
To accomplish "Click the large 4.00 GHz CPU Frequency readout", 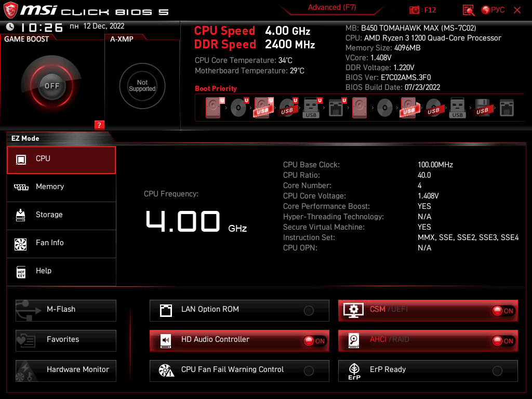I will (196, 222).
